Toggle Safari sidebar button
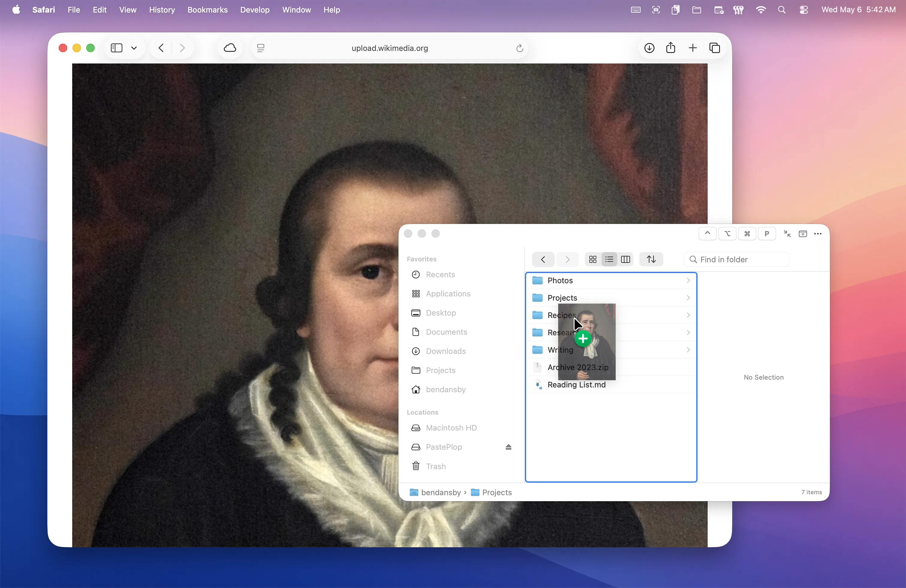Viewport: 906px width, 588px height. pos(117,48)
